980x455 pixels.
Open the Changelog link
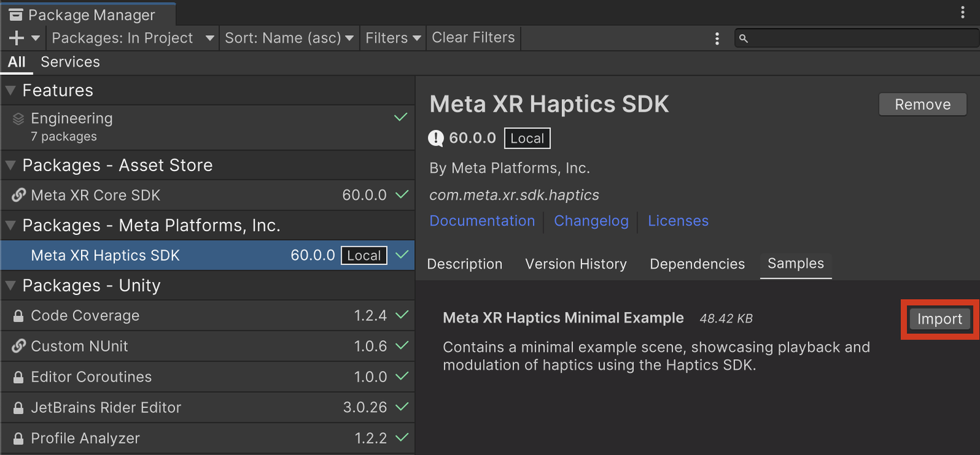pyautogui.click(x=591, y=221)
